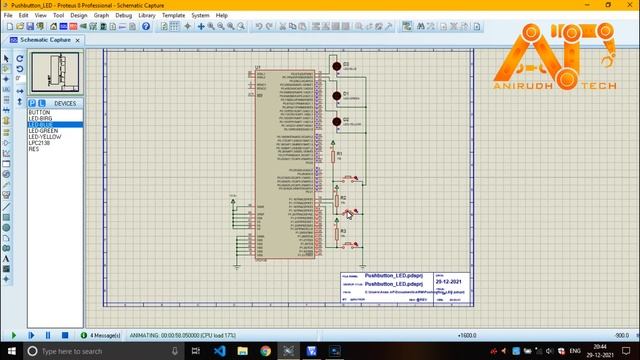The height and width of the screenshot is (360, 640).
Task: Open the System menu
Action: 200,15
